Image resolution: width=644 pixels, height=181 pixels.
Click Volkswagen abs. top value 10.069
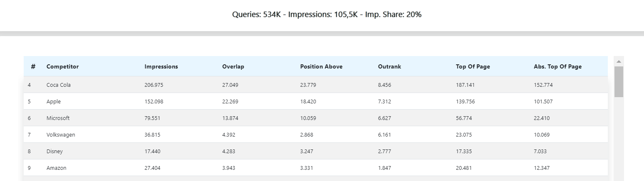coord(542,135)
